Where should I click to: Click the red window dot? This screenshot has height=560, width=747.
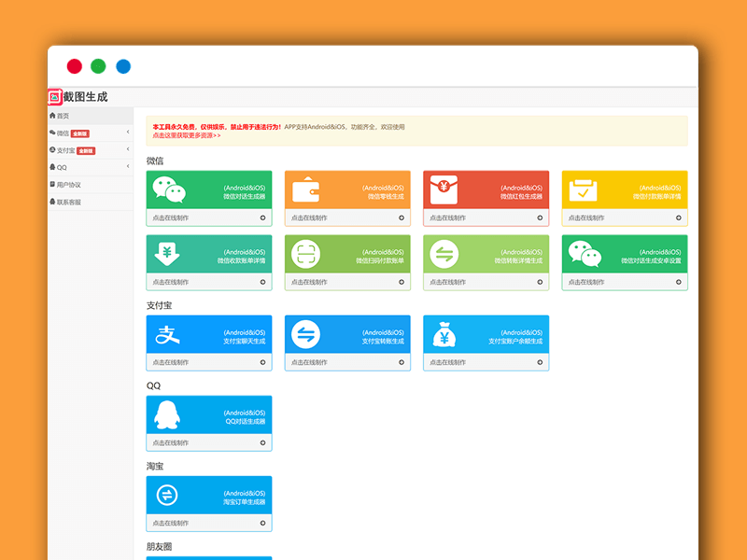tap(75, 66)
